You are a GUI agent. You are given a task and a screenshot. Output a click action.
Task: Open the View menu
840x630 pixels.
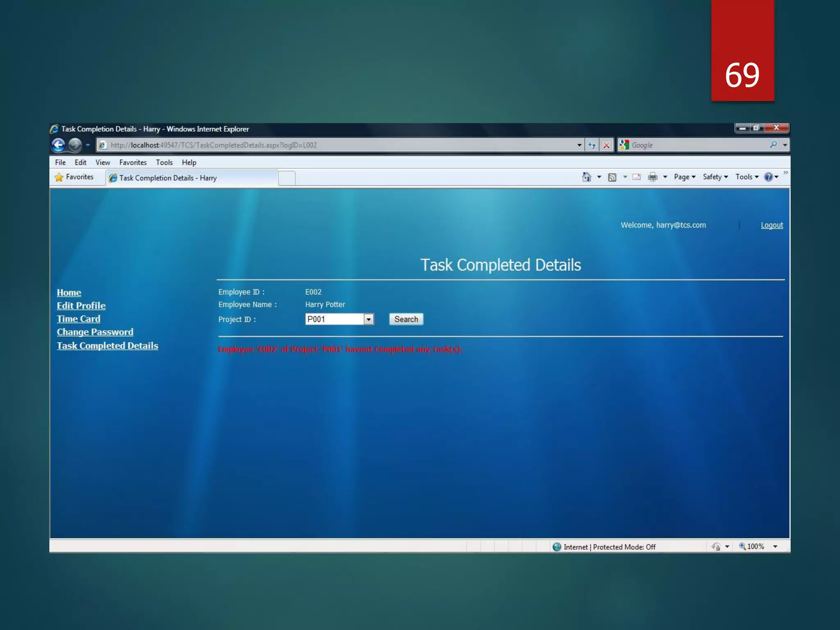point(103,162)
